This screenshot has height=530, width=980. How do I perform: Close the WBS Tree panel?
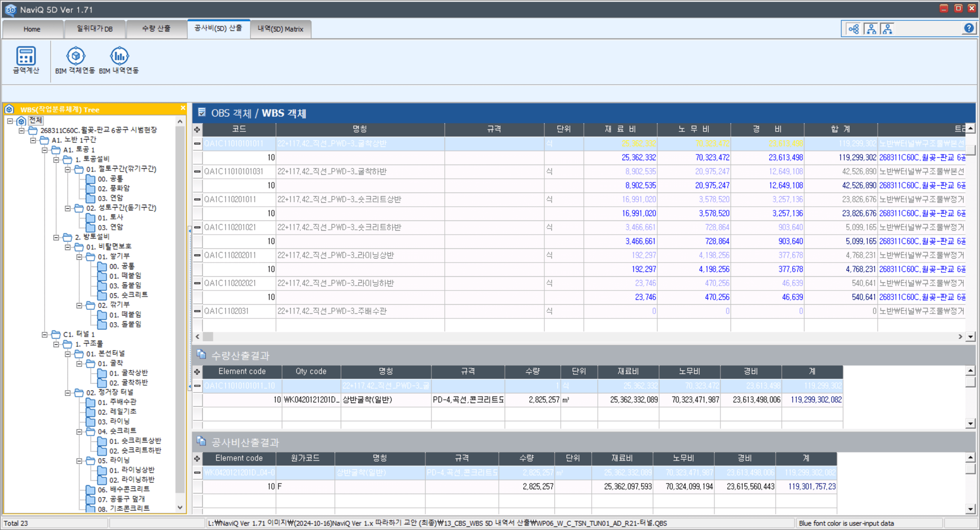point(183,108)
